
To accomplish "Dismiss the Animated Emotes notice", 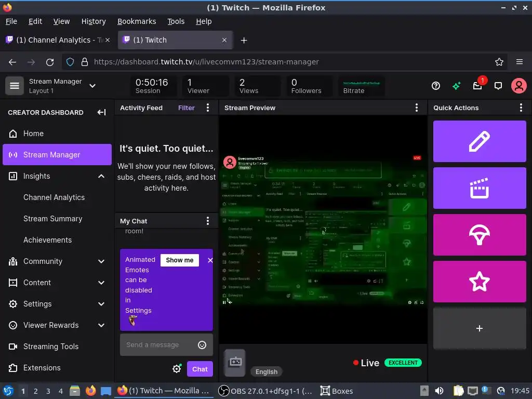I will click(x=210, y=260).
